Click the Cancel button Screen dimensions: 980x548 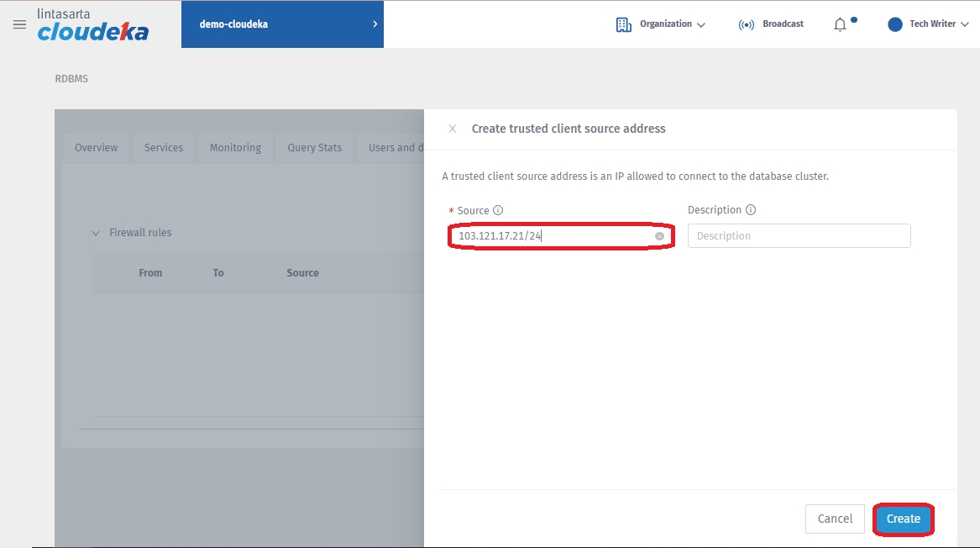(x=835, y=519)
